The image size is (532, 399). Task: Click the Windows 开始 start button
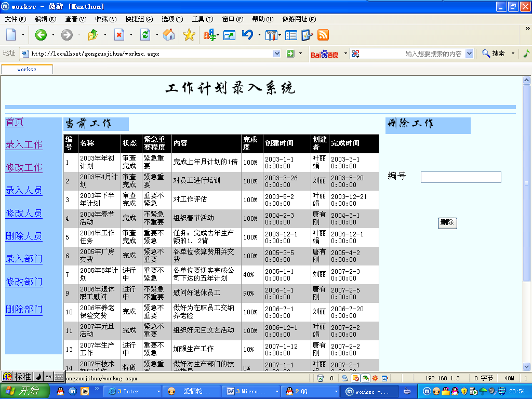tap(24, 391)
